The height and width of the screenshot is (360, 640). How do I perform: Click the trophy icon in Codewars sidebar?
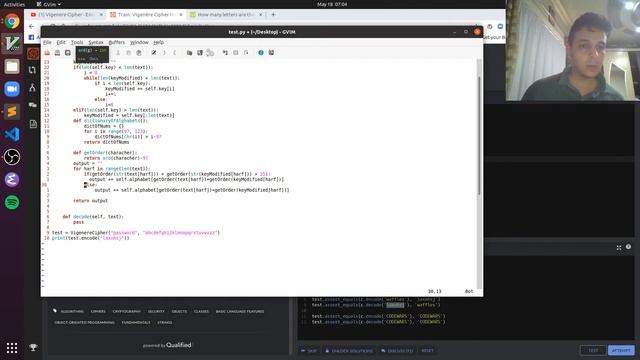33,347
